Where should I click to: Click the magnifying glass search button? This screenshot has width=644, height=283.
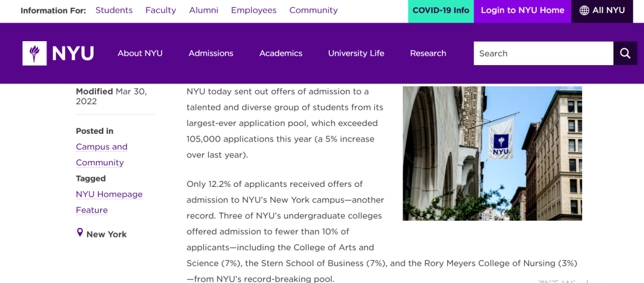(x=625, y=54)
